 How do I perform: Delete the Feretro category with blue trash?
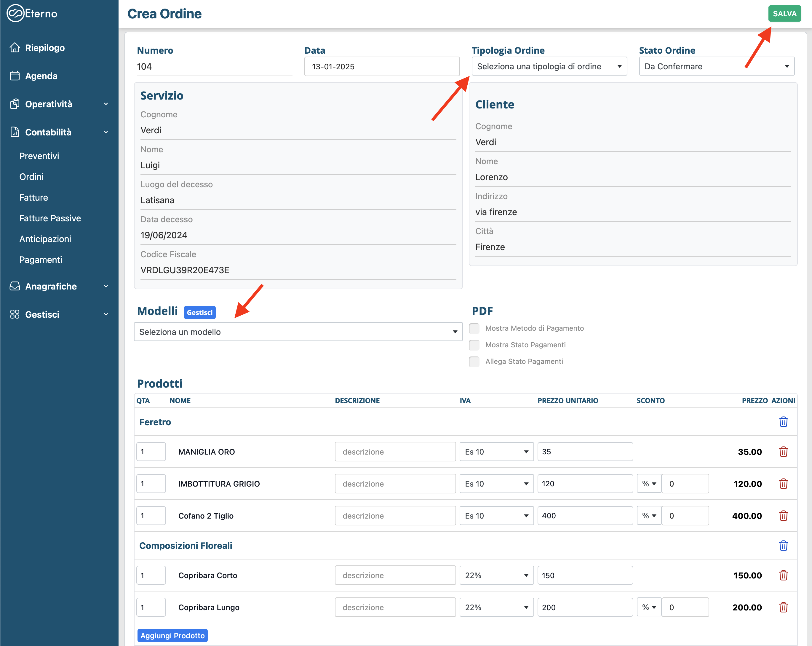pos(783,422)
